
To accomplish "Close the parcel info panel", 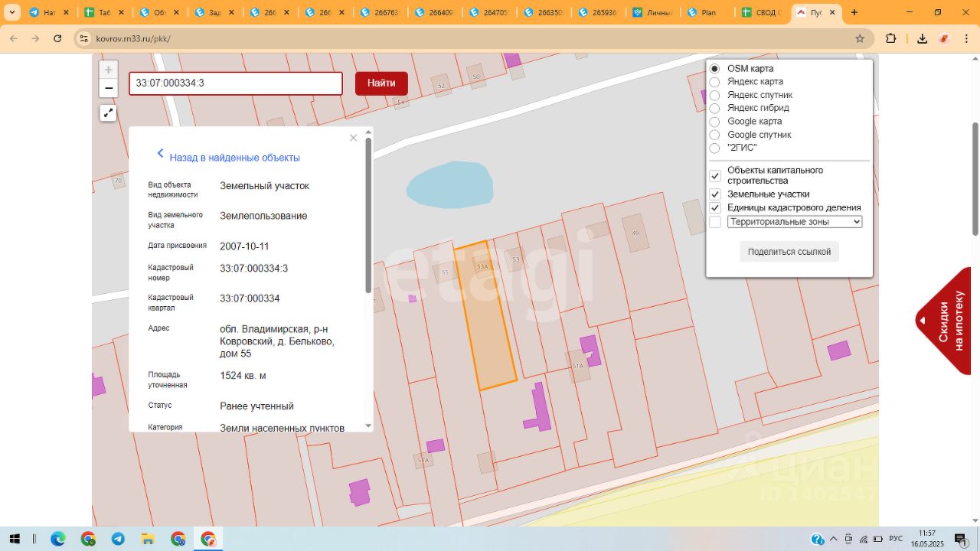I will pos(353,138).
